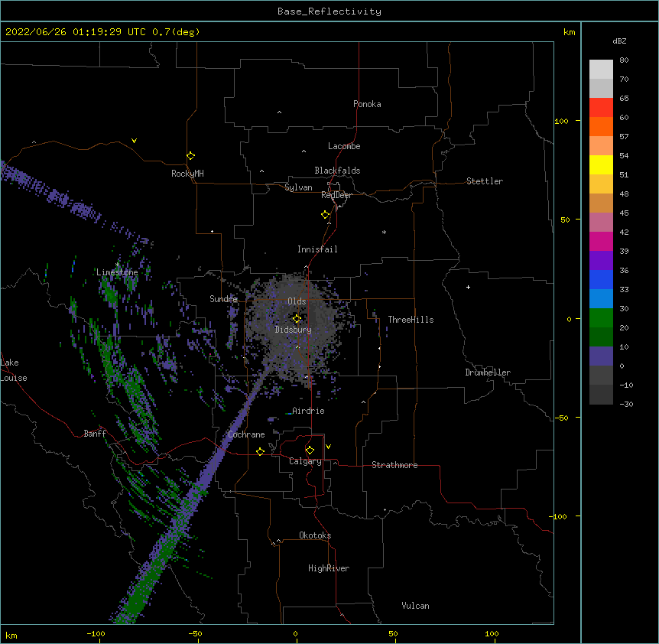Click the Olds city label
This screenshot has width=659, height=644.
click(x=297, y=301)
